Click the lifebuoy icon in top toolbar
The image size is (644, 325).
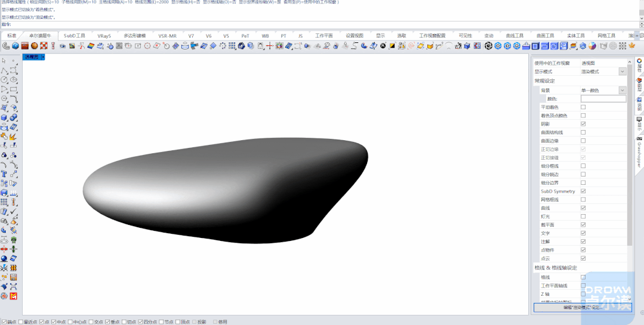(x=44, y=46)
